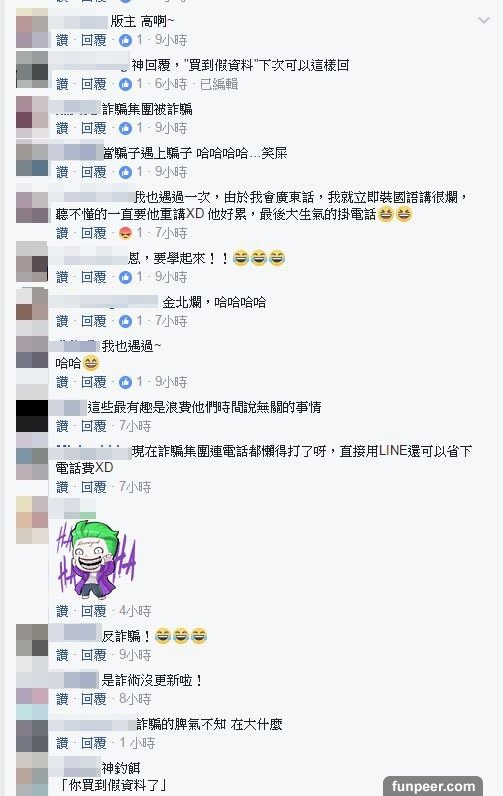Click the Joker HAHA sticker image
Viewport: 503px width, 796px height.
click(x=96, y=558)
